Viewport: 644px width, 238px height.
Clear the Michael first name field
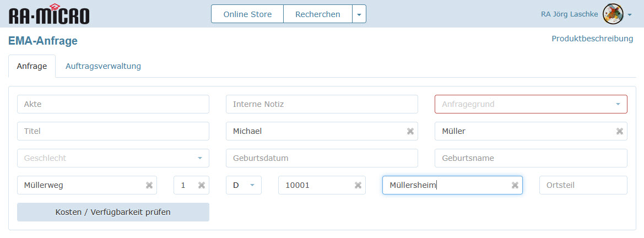click(x=410, y=131)
